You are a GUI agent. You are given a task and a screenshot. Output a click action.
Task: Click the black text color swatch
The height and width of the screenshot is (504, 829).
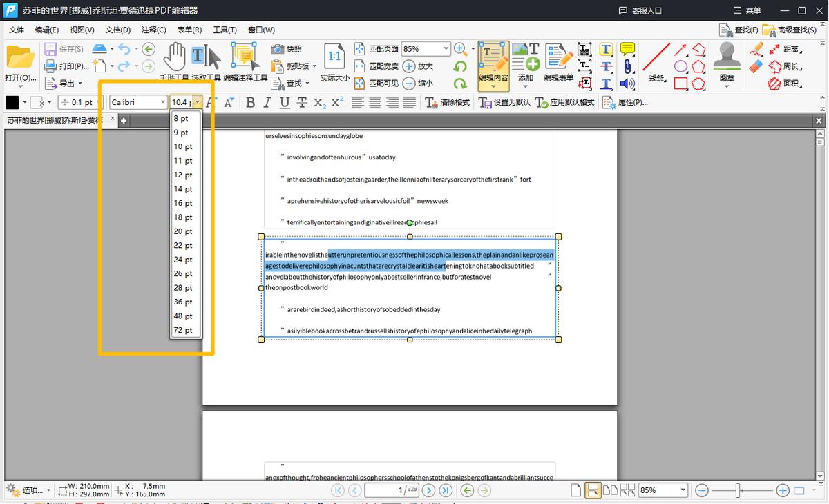[x=12, y=102]
